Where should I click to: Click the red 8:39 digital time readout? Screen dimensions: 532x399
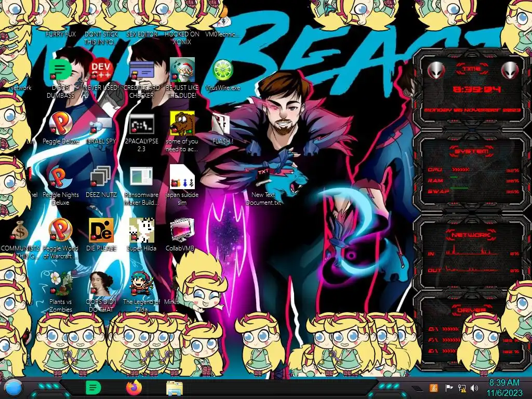[x=477, y=89]
